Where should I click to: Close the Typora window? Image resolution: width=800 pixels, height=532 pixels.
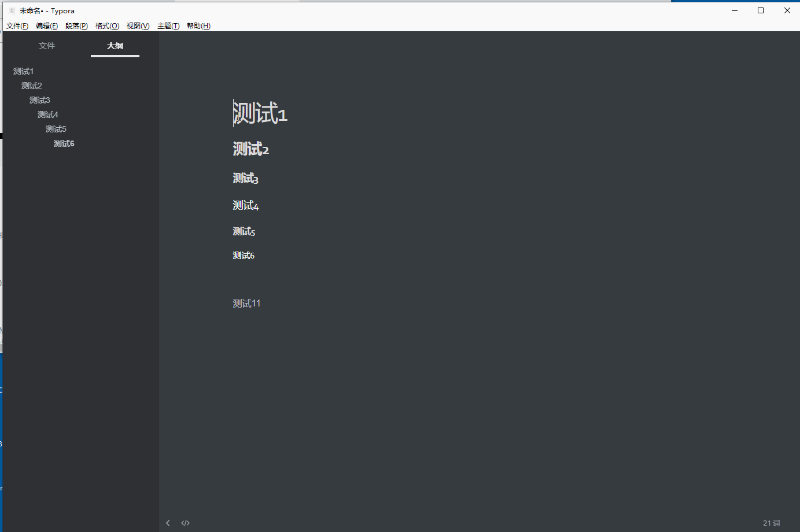787,10
